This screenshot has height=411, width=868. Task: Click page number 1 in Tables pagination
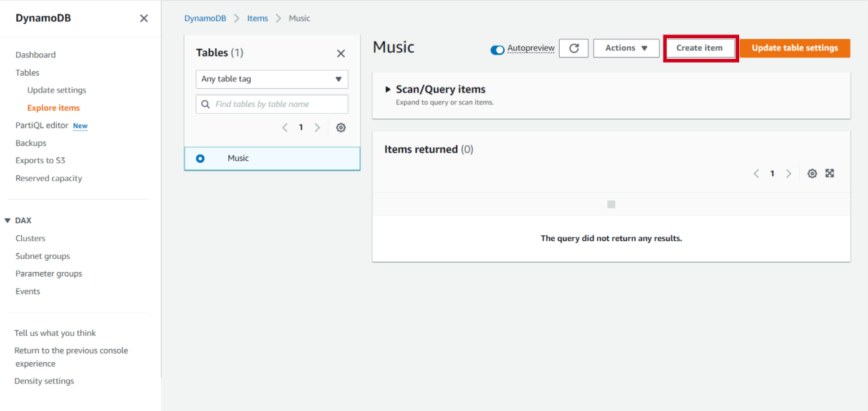tap(301, 128)
